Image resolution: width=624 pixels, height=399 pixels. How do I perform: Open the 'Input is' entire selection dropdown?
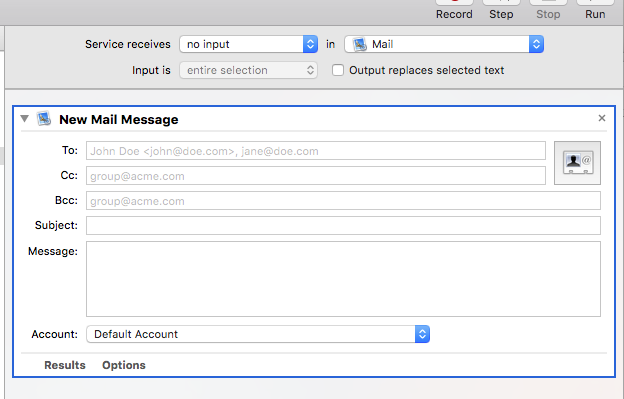click(248, 70)
